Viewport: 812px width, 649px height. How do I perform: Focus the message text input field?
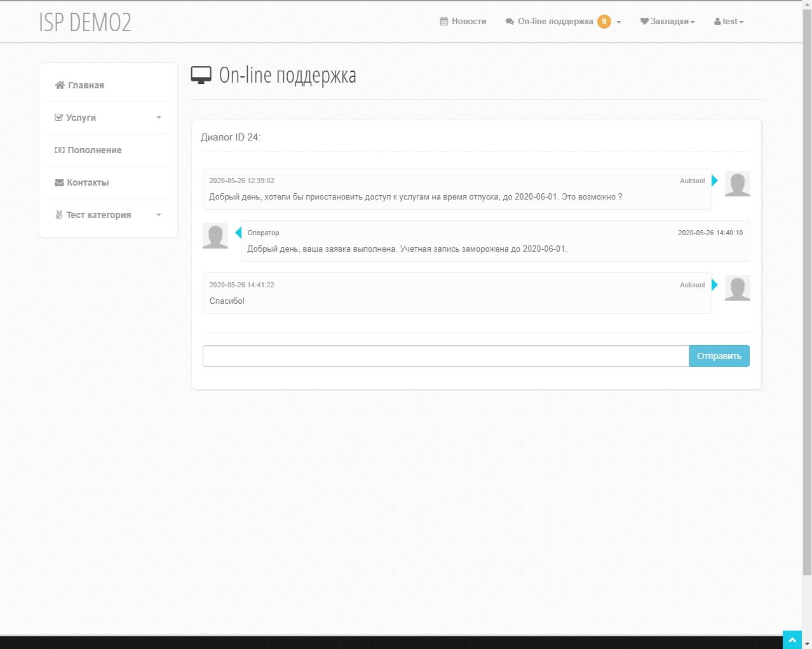pyautogui.click(x=445, y=356)
